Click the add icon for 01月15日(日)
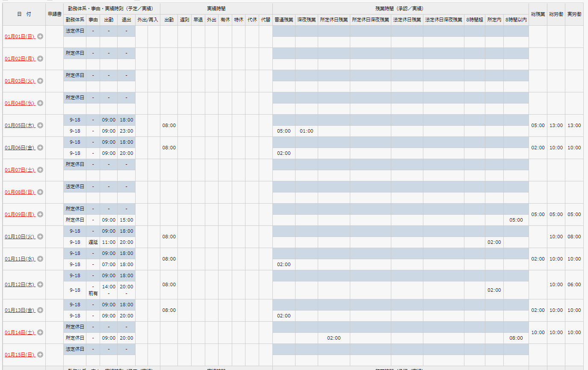This screenshot has height=370, width=588. [x=40, y=355]
